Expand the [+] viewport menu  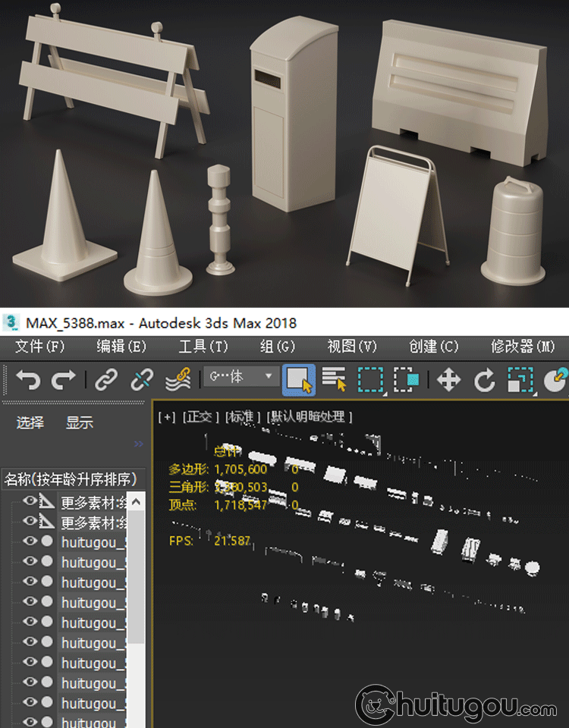(166, 417)
